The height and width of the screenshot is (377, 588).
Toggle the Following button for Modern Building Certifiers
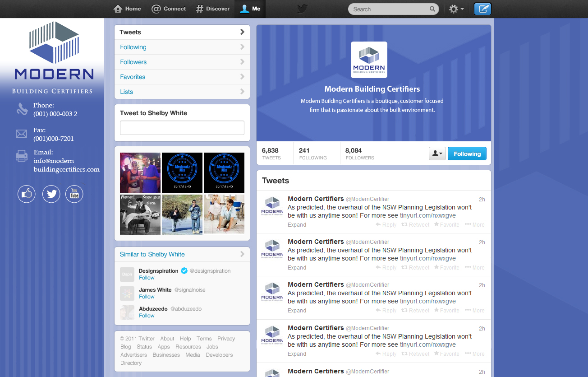point(467,154)
